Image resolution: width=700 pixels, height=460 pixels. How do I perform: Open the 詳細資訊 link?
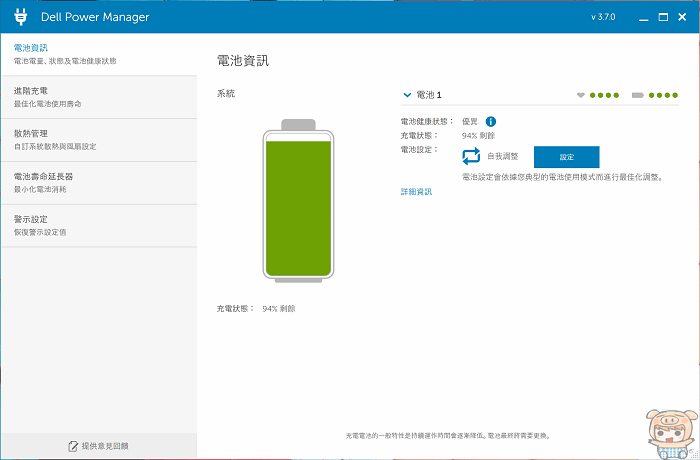[x=416, y=191]
